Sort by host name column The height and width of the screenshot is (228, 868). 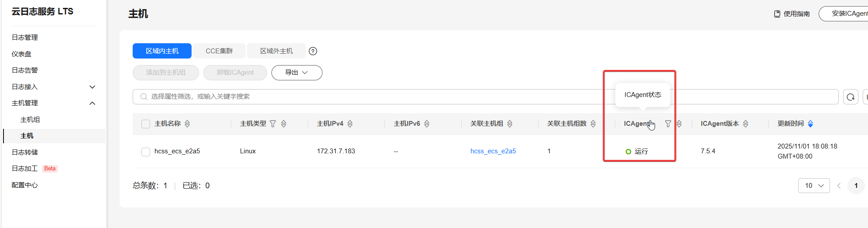click(x=187, y=124)
